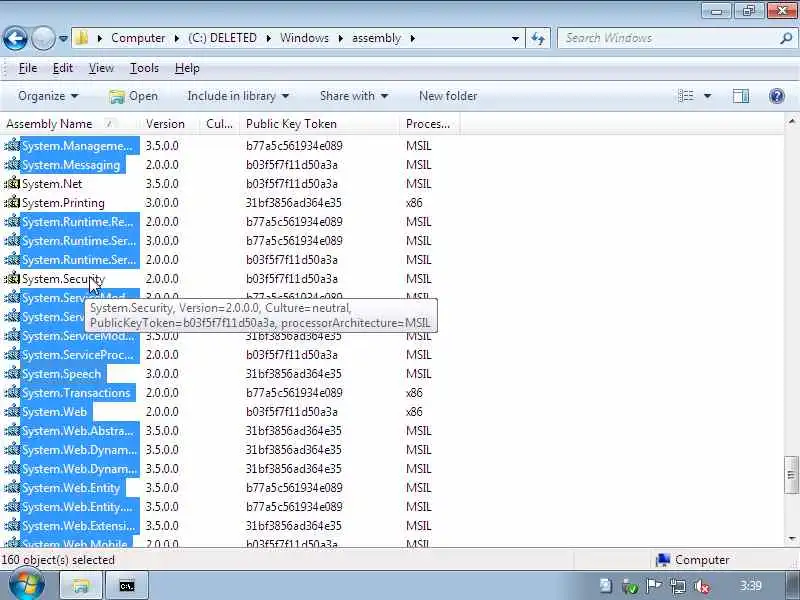
Task: Expand the arrow after (C:) DELETED breadcrumb
Action: (268, 38)
